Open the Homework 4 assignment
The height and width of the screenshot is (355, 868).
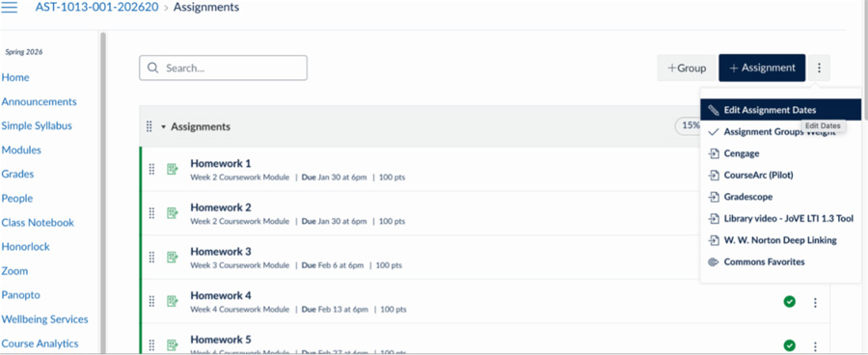tap(220, 295)
